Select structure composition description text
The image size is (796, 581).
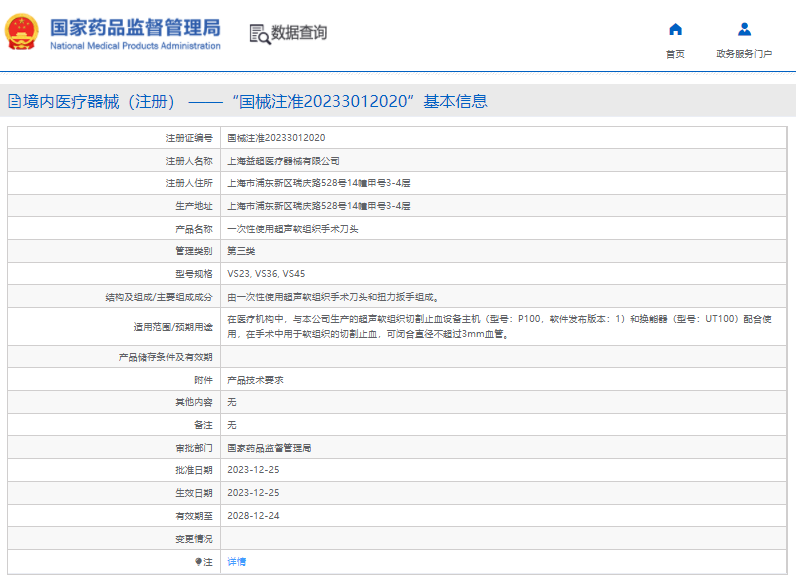[333, 297]
